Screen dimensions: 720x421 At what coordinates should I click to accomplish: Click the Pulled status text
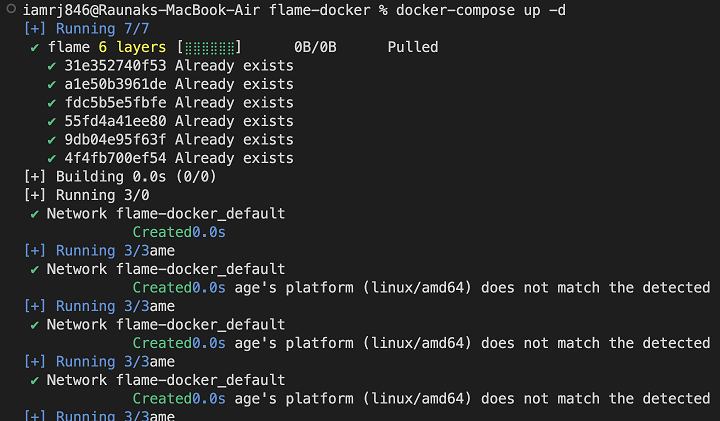tap(412, 47)
